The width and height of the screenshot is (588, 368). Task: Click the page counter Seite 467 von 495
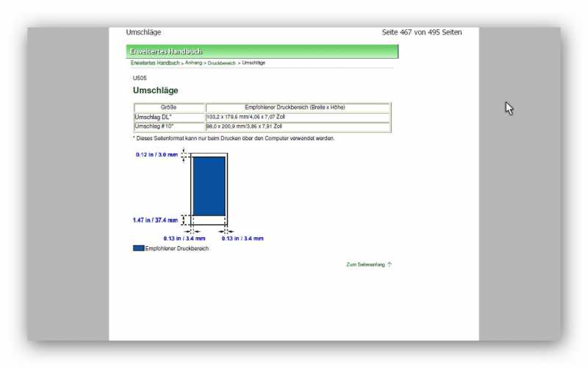(x=421, y=32)
